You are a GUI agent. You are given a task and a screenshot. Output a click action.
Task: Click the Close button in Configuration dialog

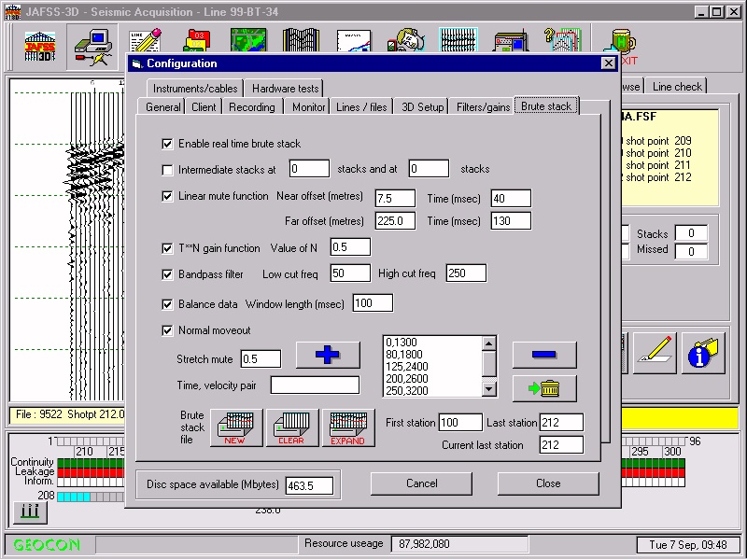[x=548, y=483]
